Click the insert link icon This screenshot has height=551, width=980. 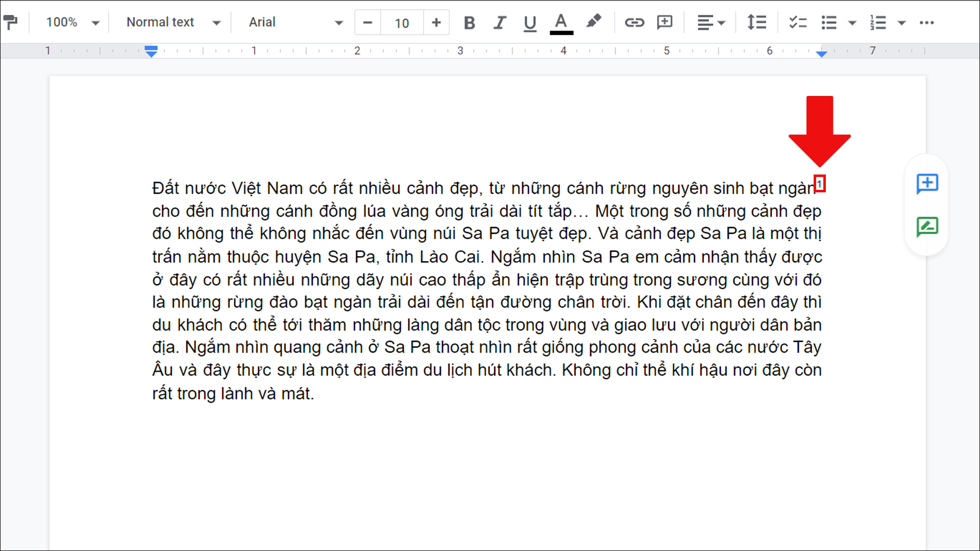tap(634, 22)
